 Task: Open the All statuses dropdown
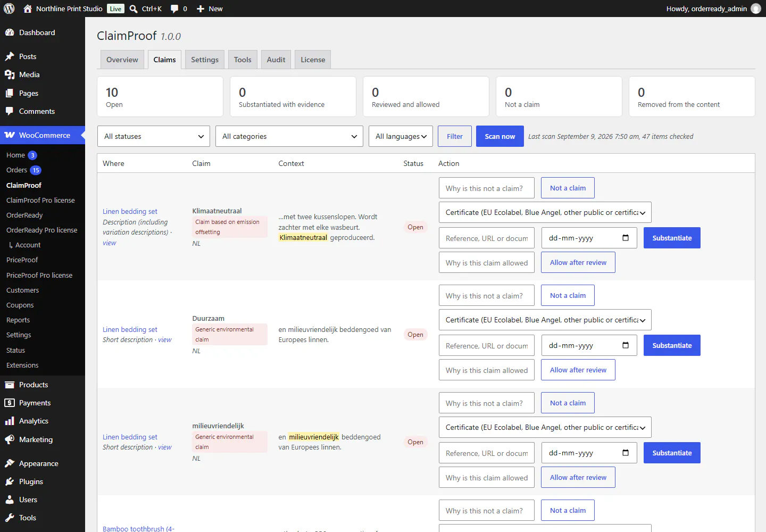pos(154,136)
